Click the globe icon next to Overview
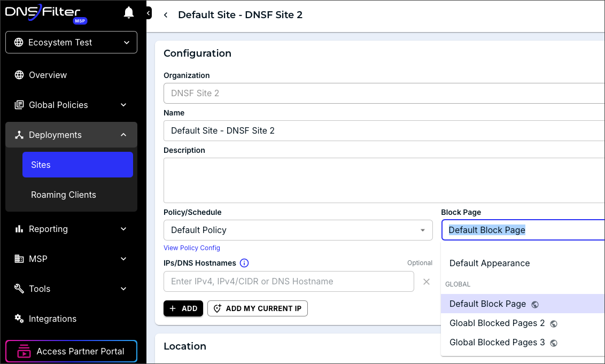605x364 pixels. tap(19, 75)
